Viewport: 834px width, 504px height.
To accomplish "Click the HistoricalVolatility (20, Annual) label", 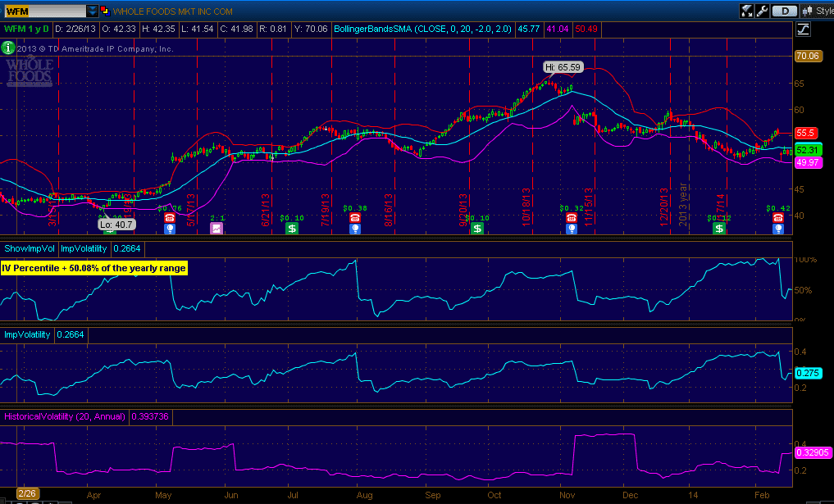I will coord(65,416).
